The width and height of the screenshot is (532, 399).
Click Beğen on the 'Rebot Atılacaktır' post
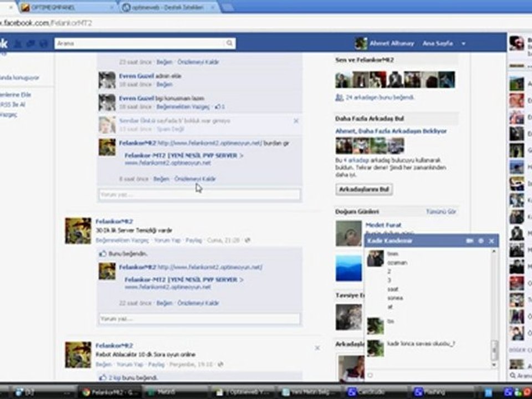[104, 365]
